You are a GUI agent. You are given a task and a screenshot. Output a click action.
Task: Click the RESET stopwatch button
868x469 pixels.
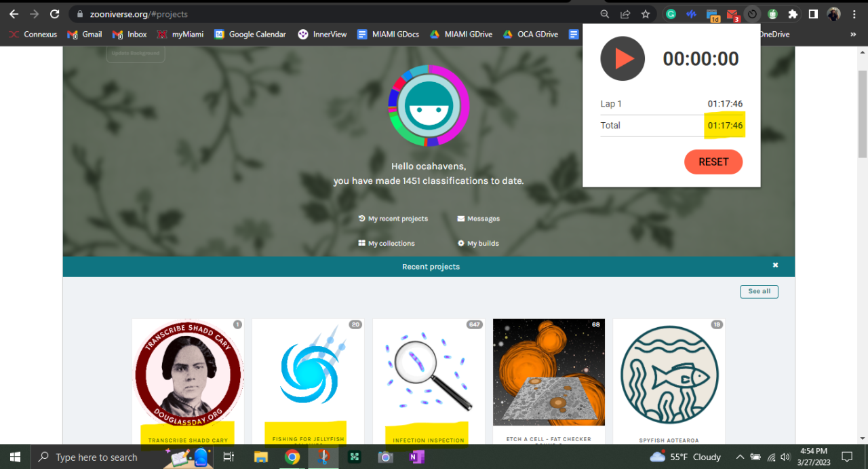[713, 162]
